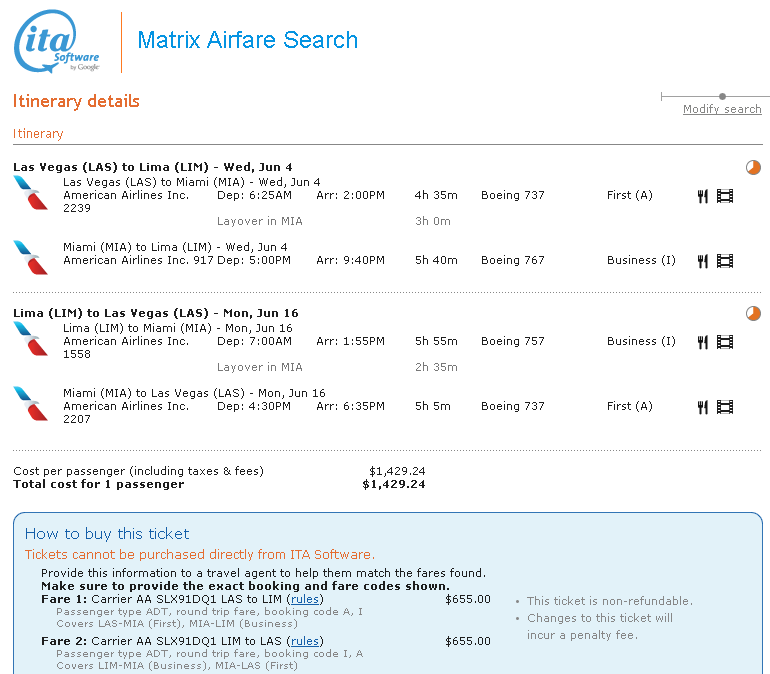This screenshot has width=770, height=674.
Task: Click the American Airlines logo for flight 2207
Action: point(31,403)
